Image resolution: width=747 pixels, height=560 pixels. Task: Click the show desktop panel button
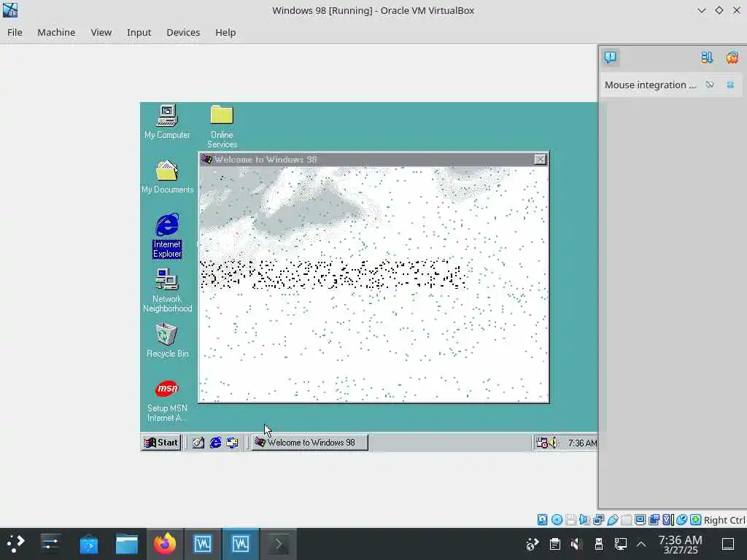[728, 544]
